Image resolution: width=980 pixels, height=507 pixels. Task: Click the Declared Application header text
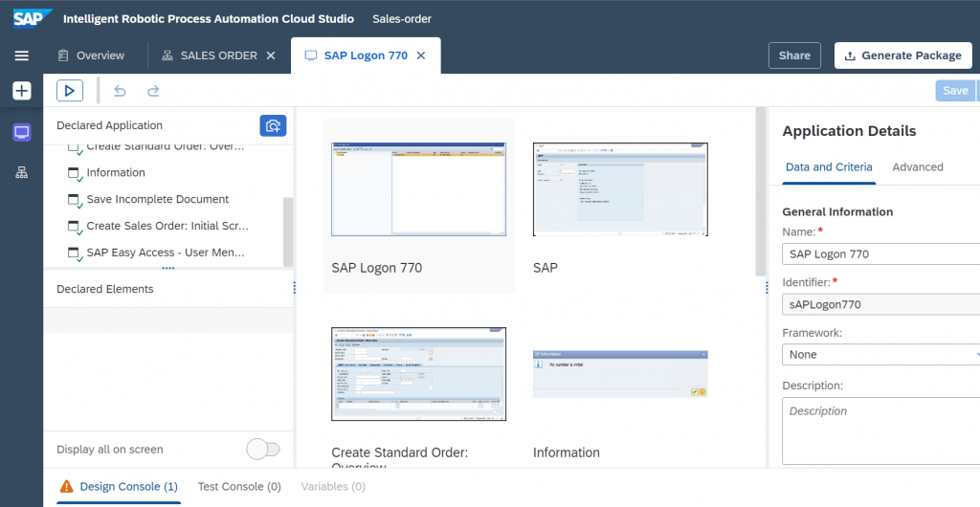click(x=109, y=125)
